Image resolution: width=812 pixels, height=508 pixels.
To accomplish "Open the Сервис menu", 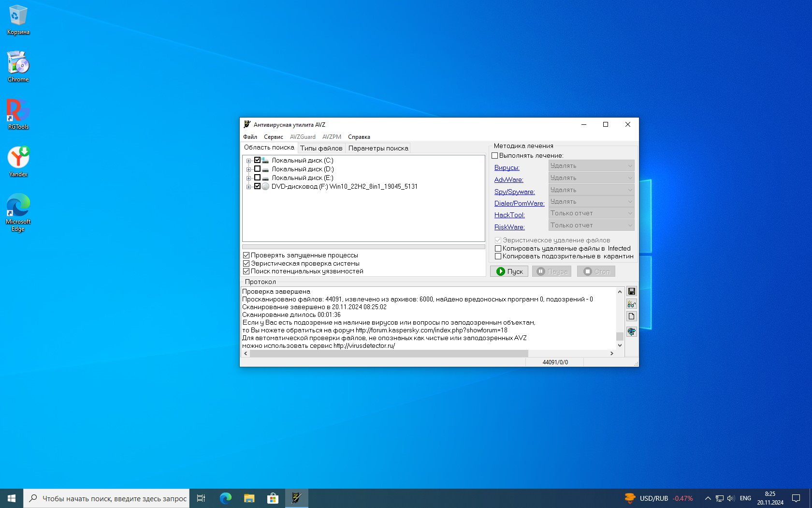I will pos(273,137).
